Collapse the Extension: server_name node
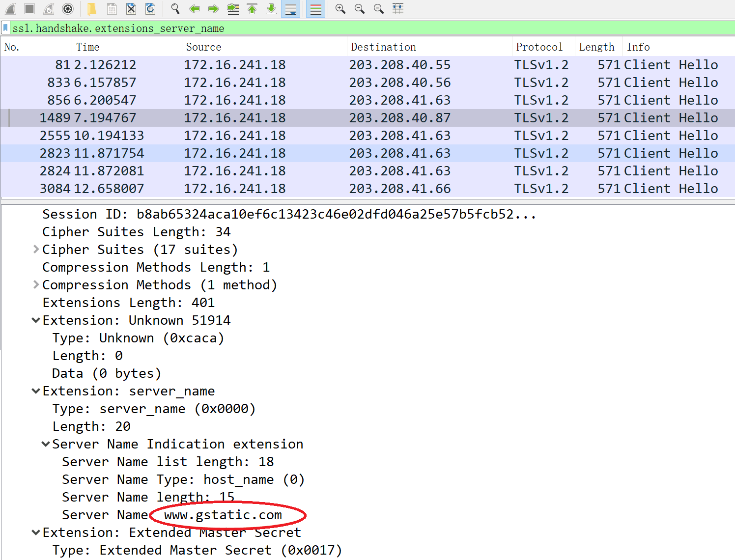Image resolution: width=735 pixels, height=560 pixels. (36, 391)
